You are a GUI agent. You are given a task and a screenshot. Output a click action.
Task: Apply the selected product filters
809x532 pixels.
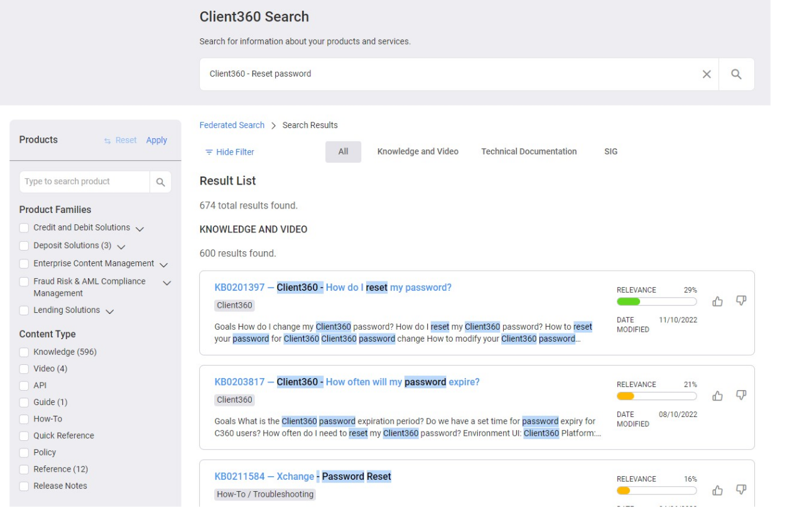[x=156, y=140]
